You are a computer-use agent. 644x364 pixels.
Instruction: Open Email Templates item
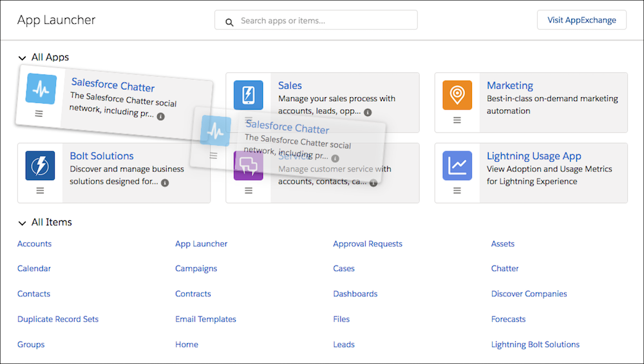click(x=206, y=319)
